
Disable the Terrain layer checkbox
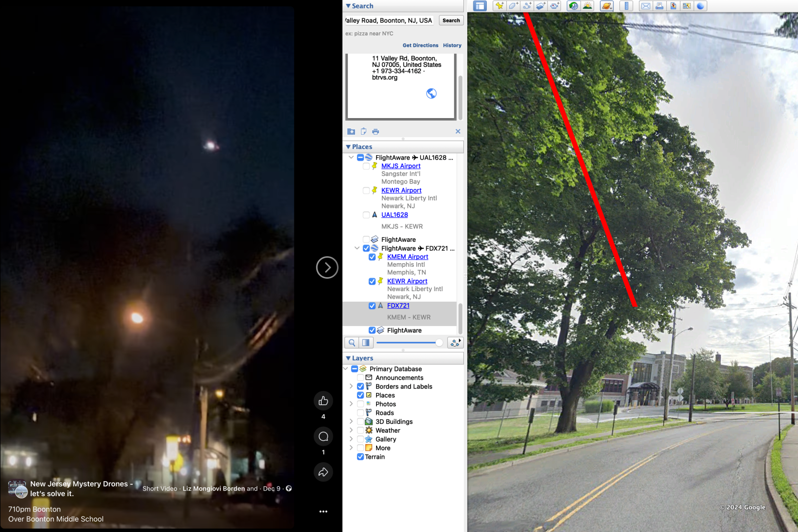click(x=360, y=457)
